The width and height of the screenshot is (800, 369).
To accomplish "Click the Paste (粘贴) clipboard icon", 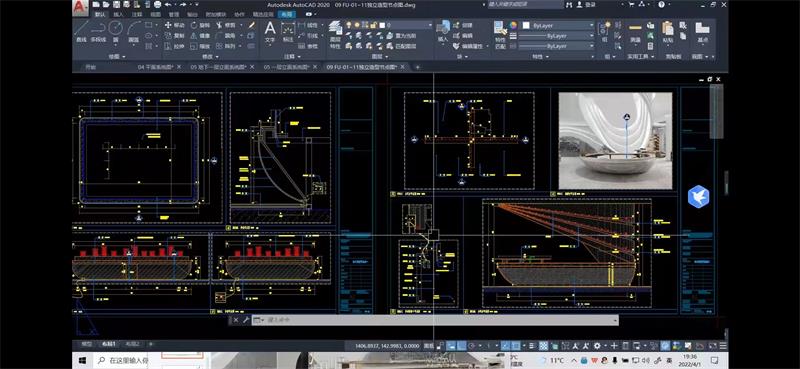I will [x=668, y=31].
